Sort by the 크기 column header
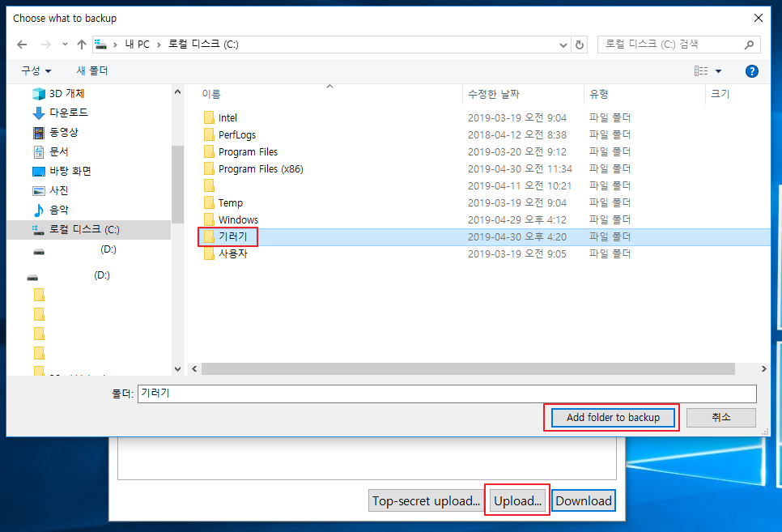 tap(720, 94)
